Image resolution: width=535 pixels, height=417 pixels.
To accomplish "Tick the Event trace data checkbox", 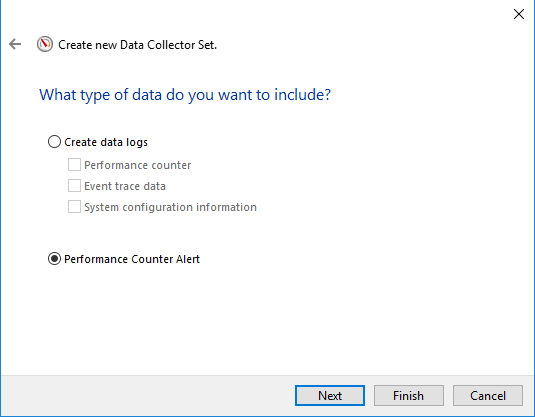I will pos(74,186).
